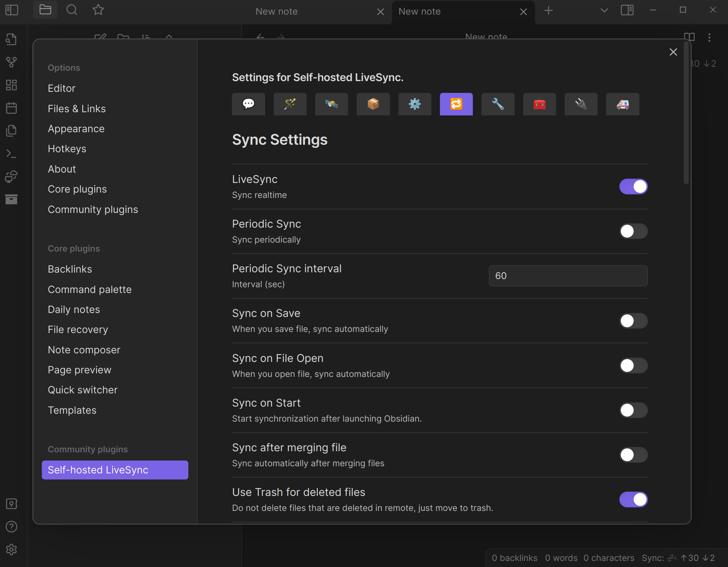The width and height of the screenshot is (728, 567).
Task: Open the speech bubble changelog tab
Action: click(x=248, y=104)
